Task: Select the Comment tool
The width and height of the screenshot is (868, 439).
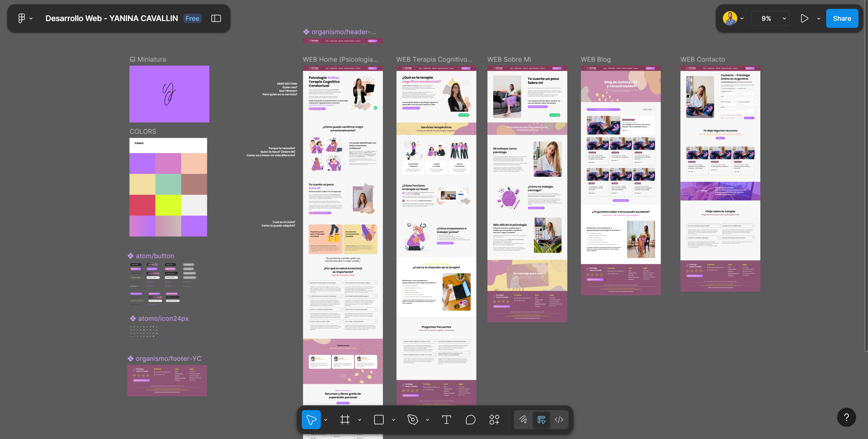Action: tap(470, 420)
